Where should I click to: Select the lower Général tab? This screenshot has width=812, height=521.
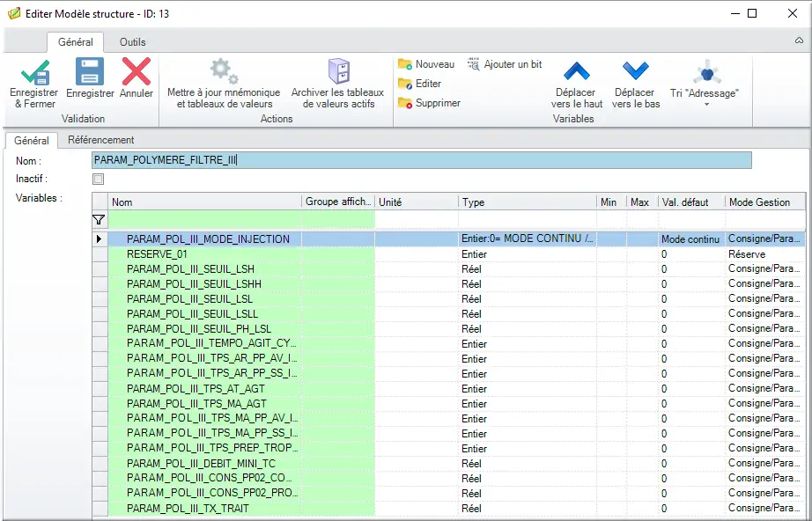32,140
